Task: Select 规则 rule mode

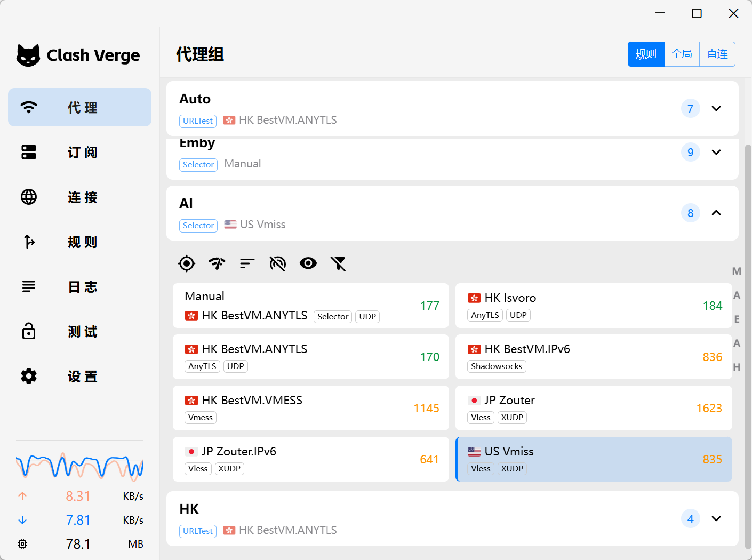Action: (x=646, y=54)
